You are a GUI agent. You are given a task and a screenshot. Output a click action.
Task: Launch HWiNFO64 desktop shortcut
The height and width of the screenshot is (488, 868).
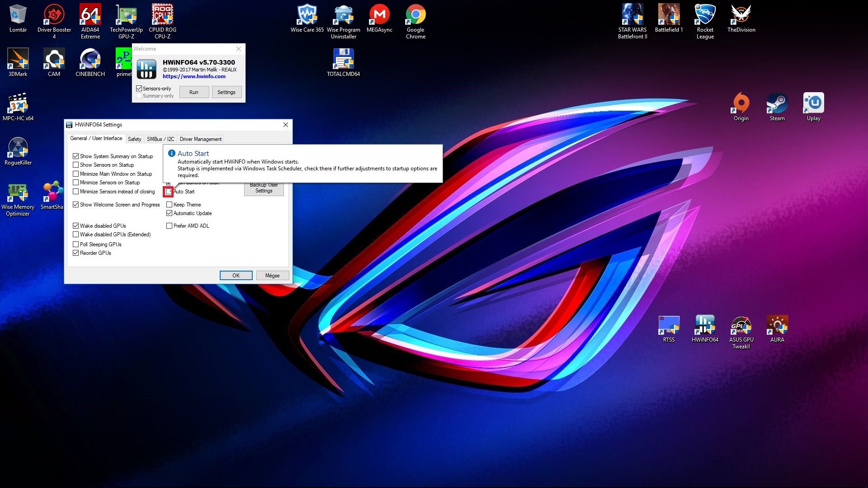coord(705,328)
